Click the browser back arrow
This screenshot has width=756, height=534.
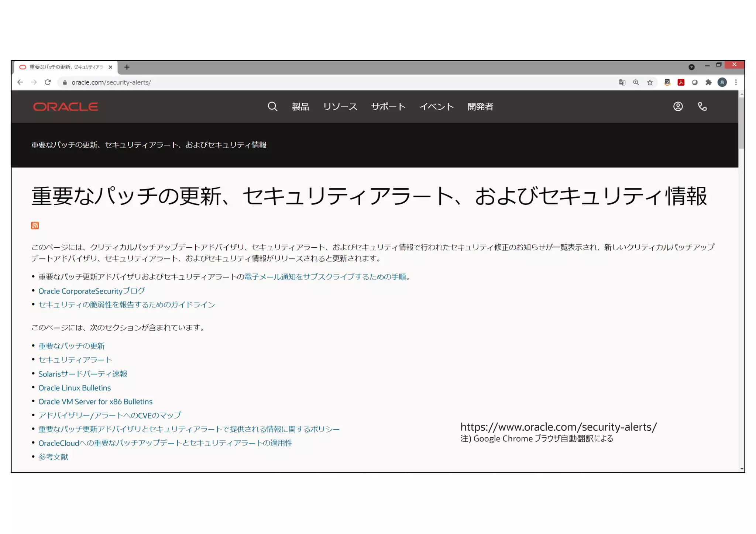coord(20,82)
